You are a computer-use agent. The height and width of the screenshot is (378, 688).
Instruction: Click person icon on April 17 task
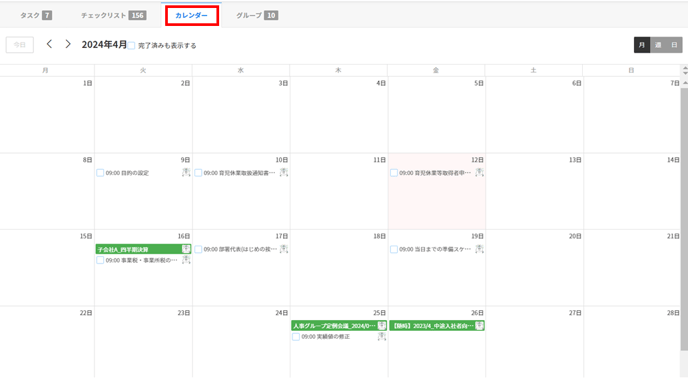284,249
